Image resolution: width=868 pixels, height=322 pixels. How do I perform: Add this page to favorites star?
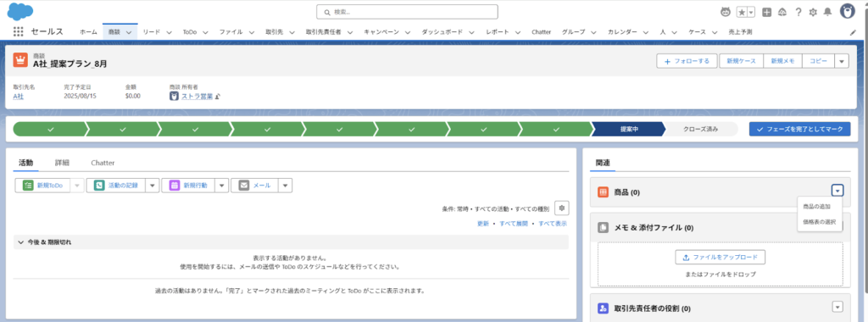pos(742,12)
